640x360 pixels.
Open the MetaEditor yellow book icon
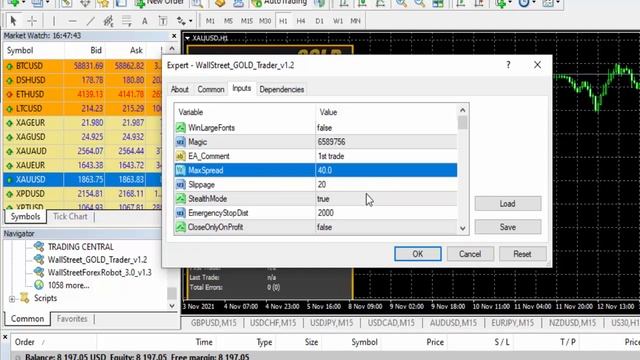pos(220,3)
